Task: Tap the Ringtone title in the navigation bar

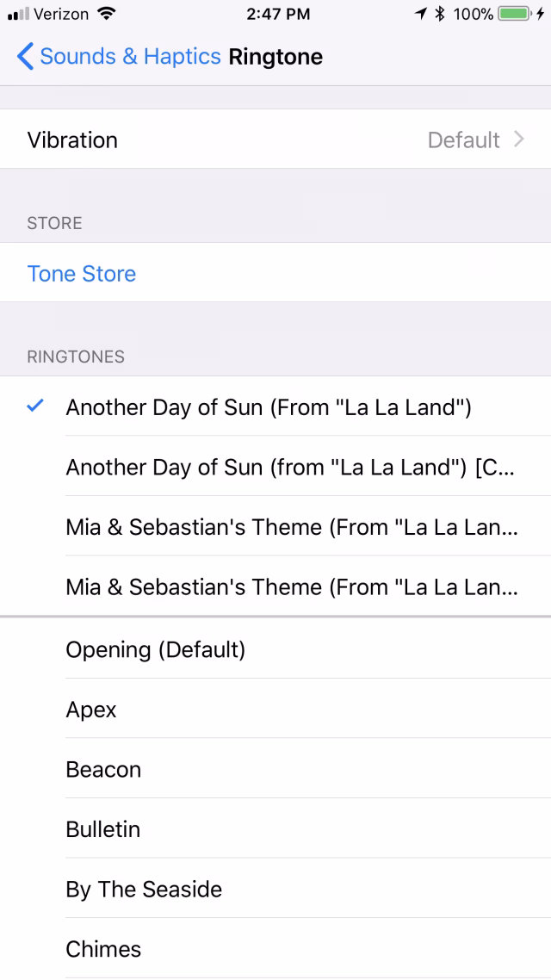Action: pos(275,56)
